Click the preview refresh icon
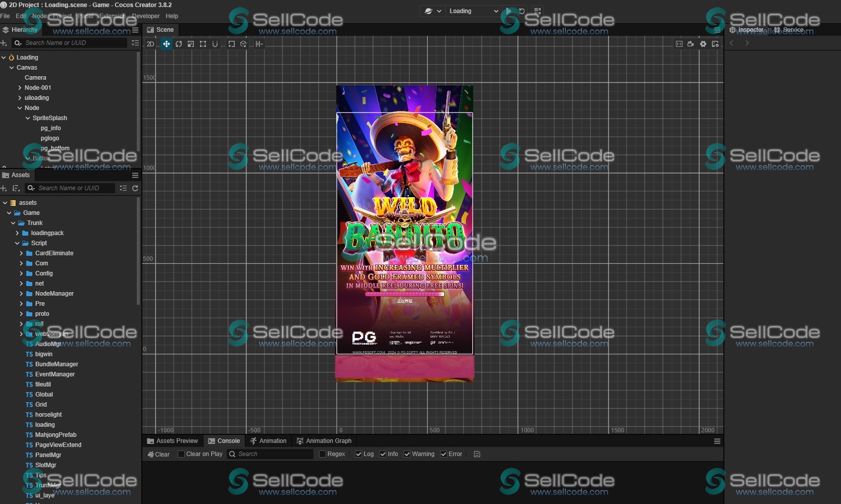Viewport: 841px width, 504px height. click(522, 11)
